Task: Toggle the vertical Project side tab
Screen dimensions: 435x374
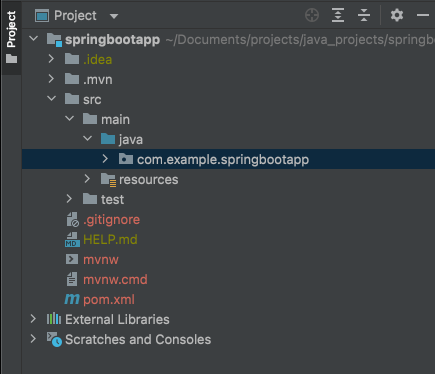Action: coord(11,37)
